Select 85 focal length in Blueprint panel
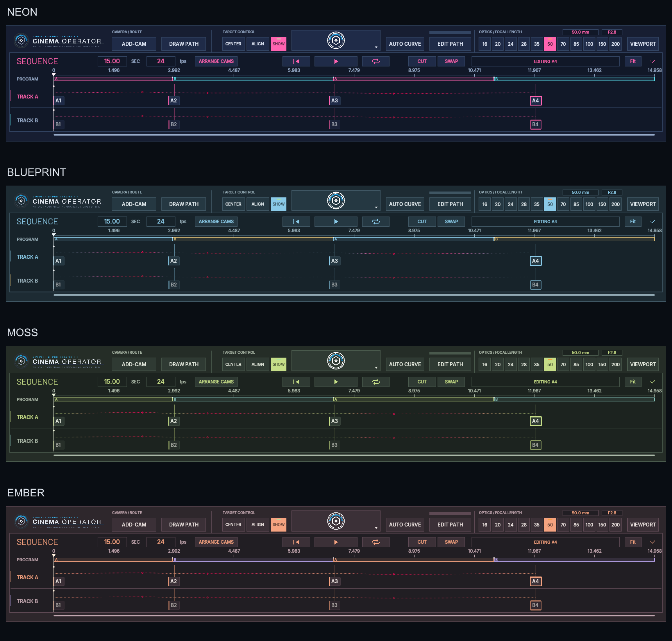672x641 pixels. coord(576,204)
